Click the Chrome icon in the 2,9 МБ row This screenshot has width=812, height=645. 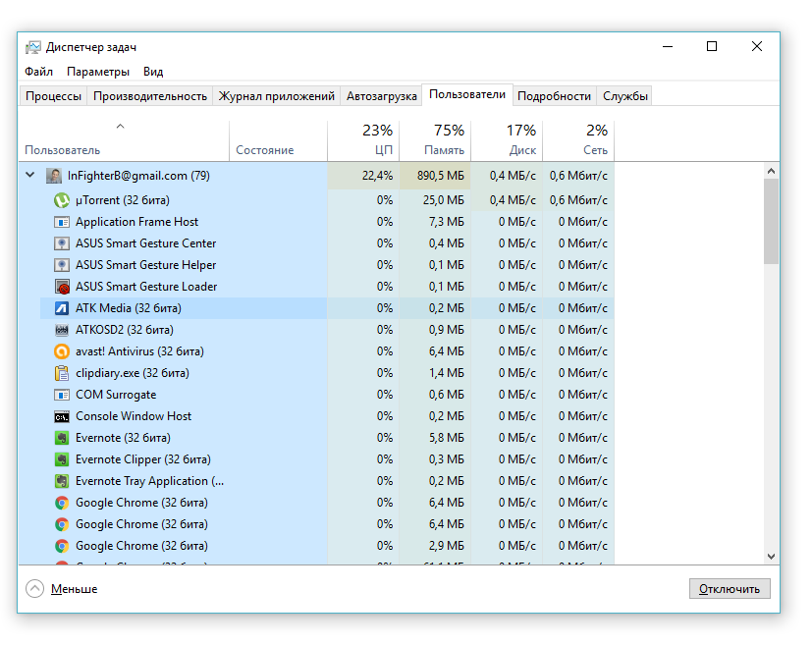[x=62, y=546]
